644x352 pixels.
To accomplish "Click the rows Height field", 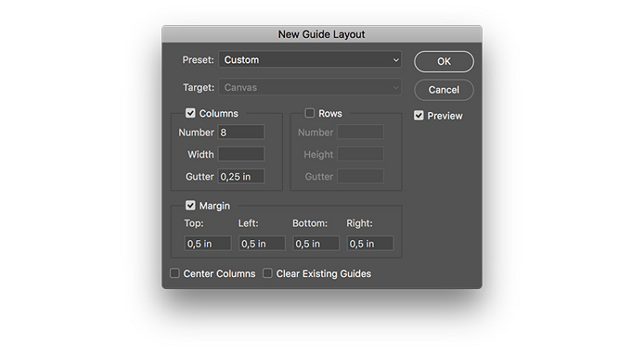I will click(360, 154).
